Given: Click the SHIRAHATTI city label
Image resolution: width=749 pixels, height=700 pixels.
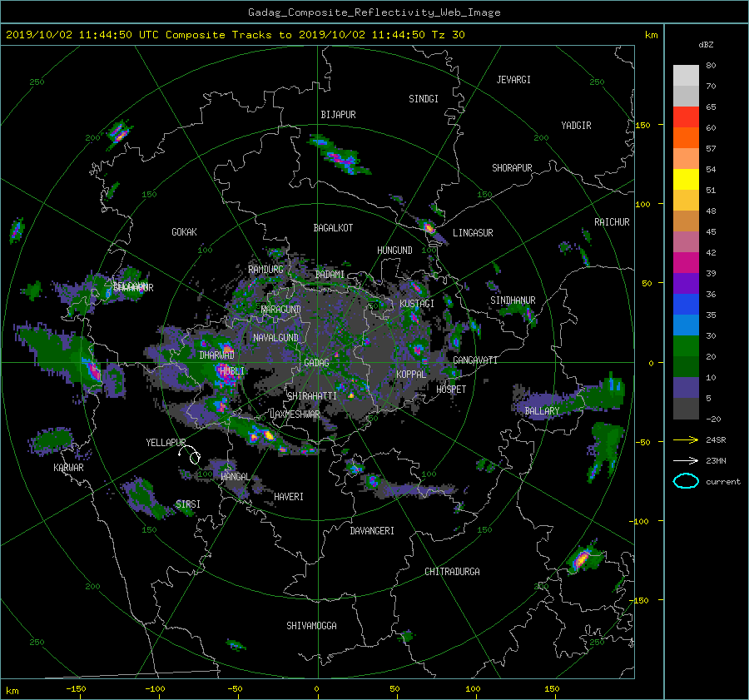Looking at the screenshot, I should (x=312, y=396).
